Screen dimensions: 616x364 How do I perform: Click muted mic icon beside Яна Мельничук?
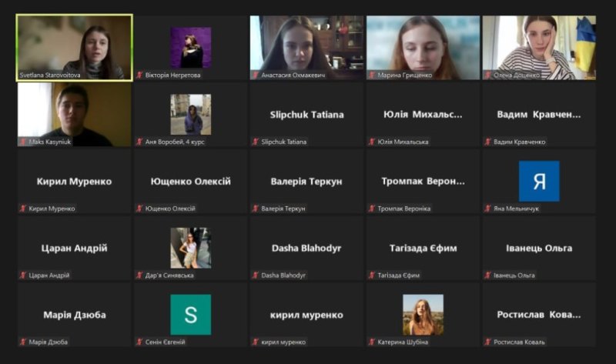pos(487,209)
